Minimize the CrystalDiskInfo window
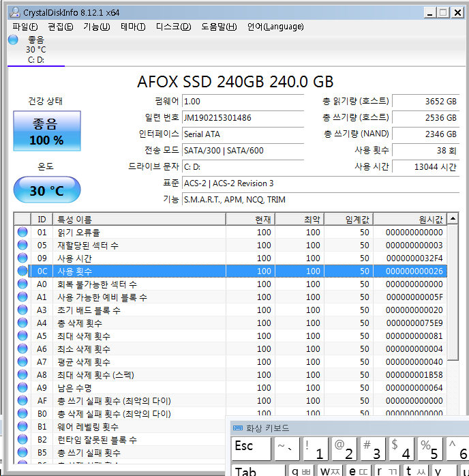The width and height of the screenshot is (469, 476). [429, 13]
